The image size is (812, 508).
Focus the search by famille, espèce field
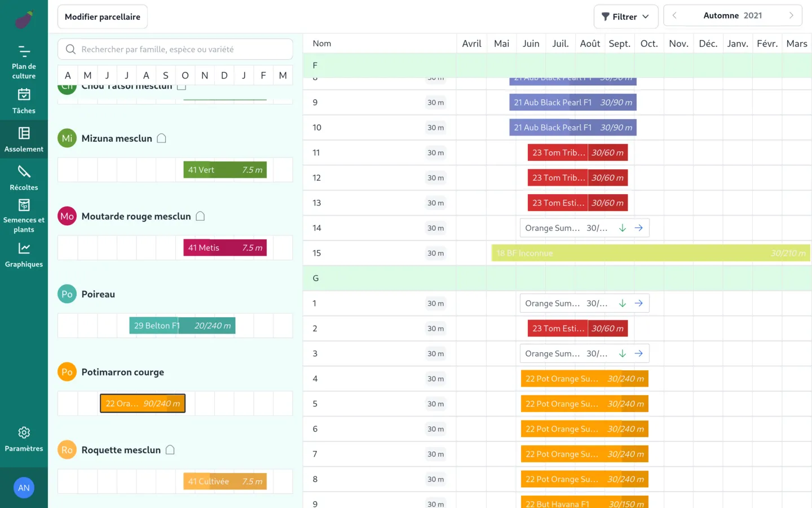coord(175,49)
